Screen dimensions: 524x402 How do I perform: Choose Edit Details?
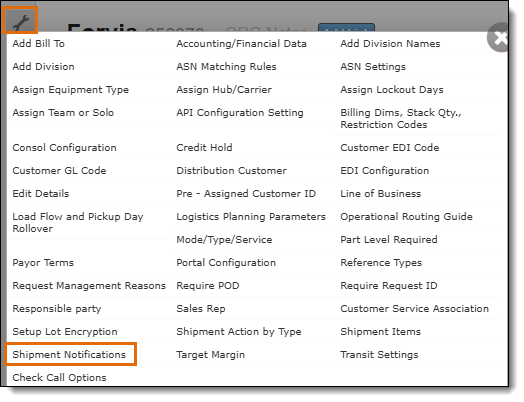coord(41,193)
